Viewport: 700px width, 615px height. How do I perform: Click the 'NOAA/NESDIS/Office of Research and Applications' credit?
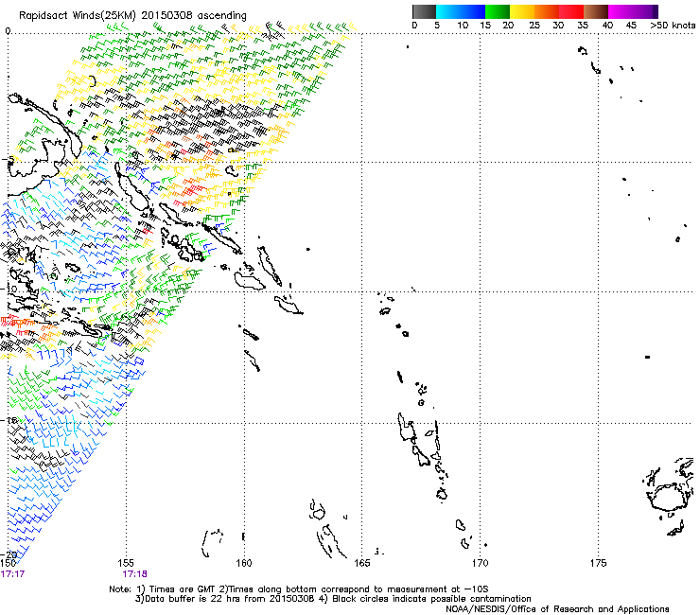pos(557,608)
